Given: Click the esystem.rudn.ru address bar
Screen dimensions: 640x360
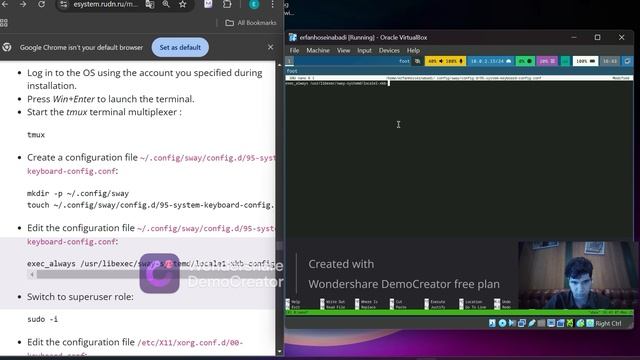Looking at the screenshot, I should (x=105, y=4).
